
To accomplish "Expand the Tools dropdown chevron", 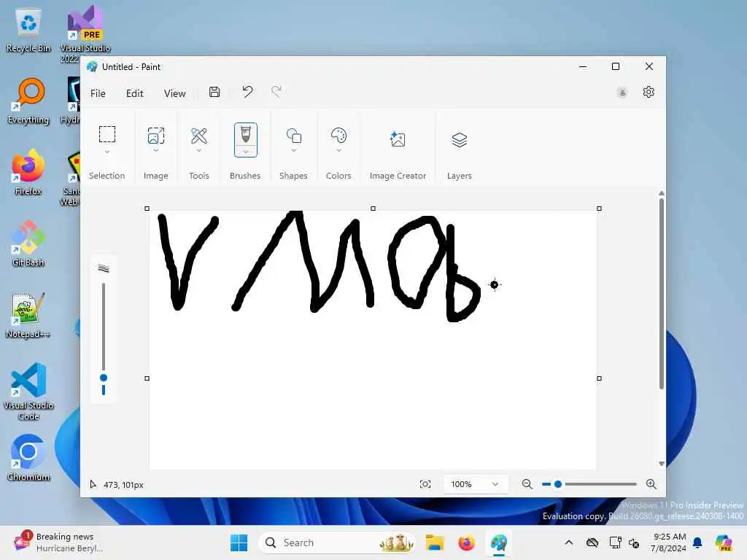I will 198,150.
